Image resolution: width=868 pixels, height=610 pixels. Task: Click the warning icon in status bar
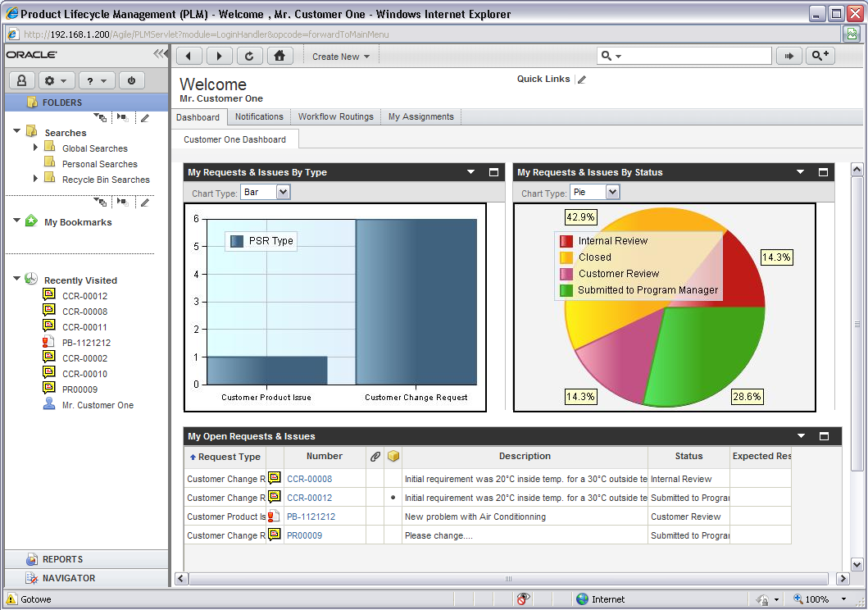coord(11,599)
